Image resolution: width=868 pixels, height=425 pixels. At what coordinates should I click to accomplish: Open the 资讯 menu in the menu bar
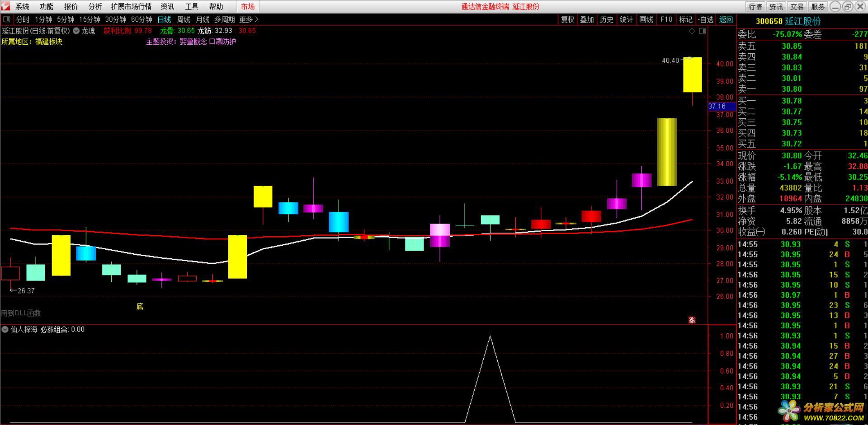[167, 6]
